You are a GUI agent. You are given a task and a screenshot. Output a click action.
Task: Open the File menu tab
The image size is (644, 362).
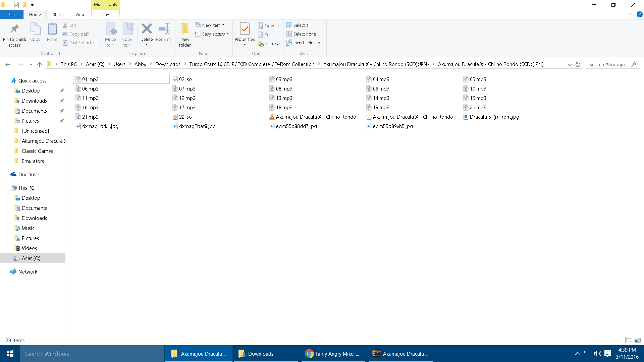(11, 14)
